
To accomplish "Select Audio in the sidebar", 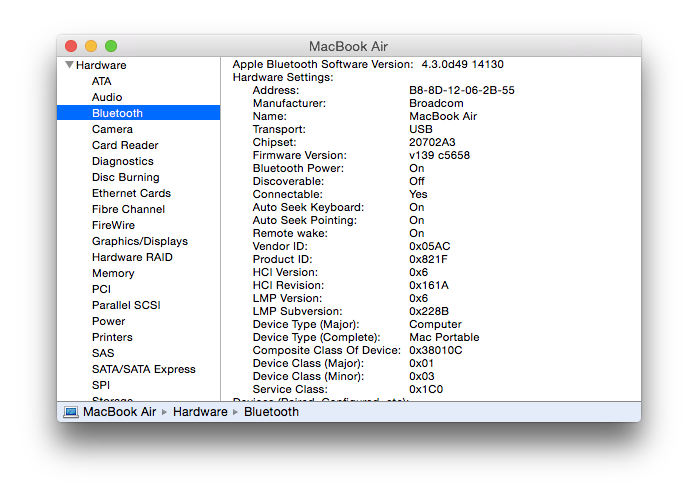I will (107, 97).
